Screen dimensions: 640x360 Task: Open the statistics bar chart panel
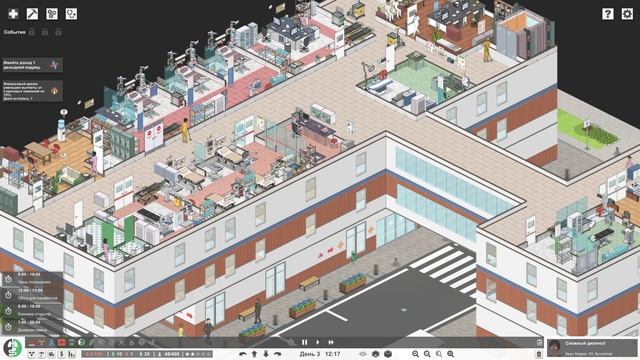coord(71,353)
